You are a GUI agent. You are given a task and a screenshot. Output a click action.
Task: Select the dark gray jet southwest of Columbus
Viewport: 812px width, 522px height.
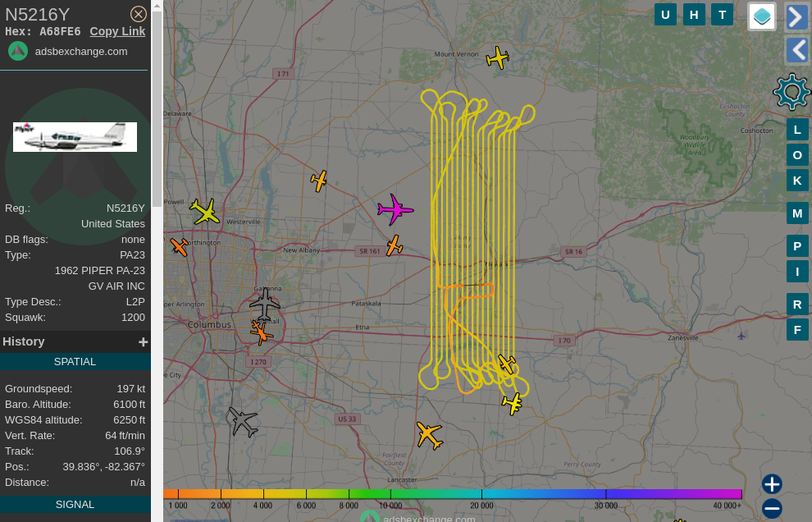click(242, 421)
